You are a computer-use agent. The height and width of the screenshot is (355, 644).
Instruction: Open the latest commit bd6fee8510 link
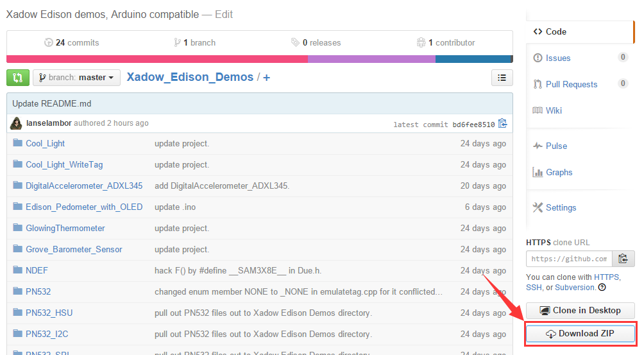473,125
